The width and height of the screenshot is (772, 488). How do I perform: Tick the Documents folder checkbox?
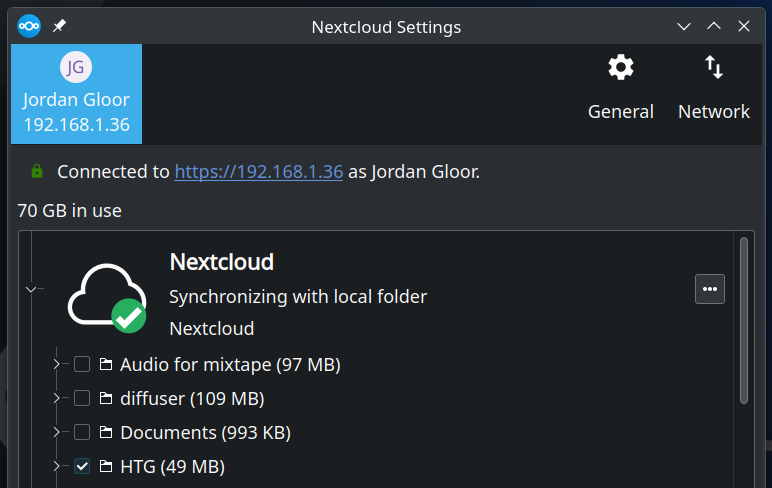click(82, 433)
